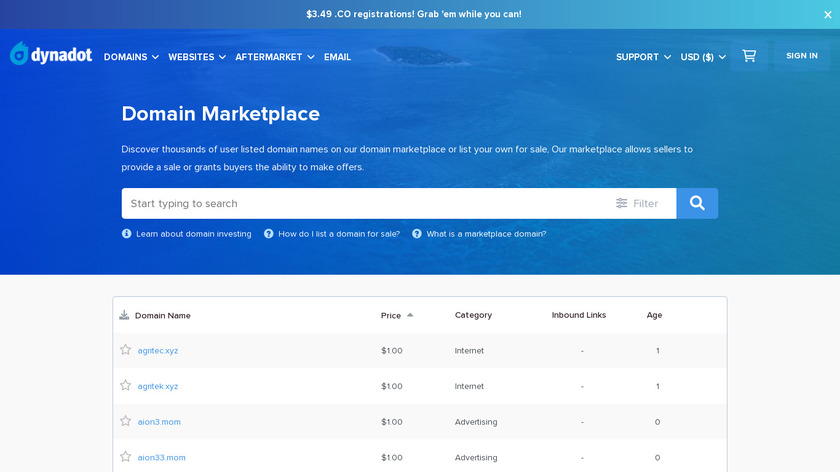
Task: Click question icon beside marketplace domain
Action: pyautogui.click(x=417, y=234)
